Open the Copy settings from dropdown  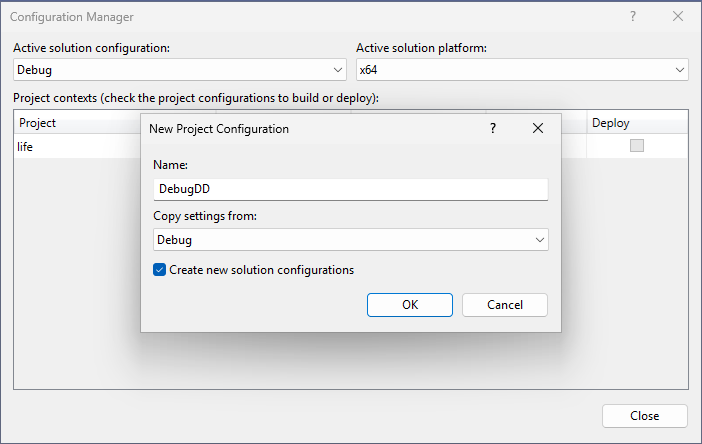pyautogui.click(x=350, y=240)
